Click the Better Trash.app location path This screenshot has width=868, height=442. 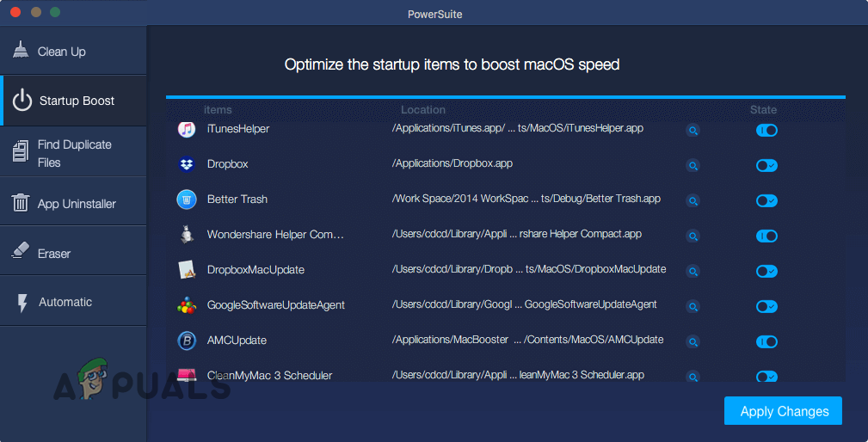pyautogui.click(x=526, y=199)
